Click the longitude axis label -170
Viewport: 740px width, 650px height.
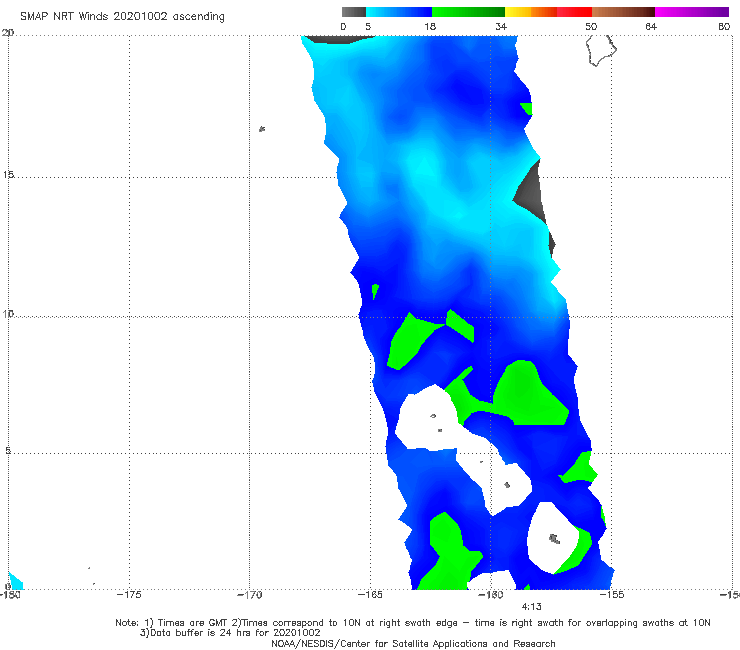(249, 595)
